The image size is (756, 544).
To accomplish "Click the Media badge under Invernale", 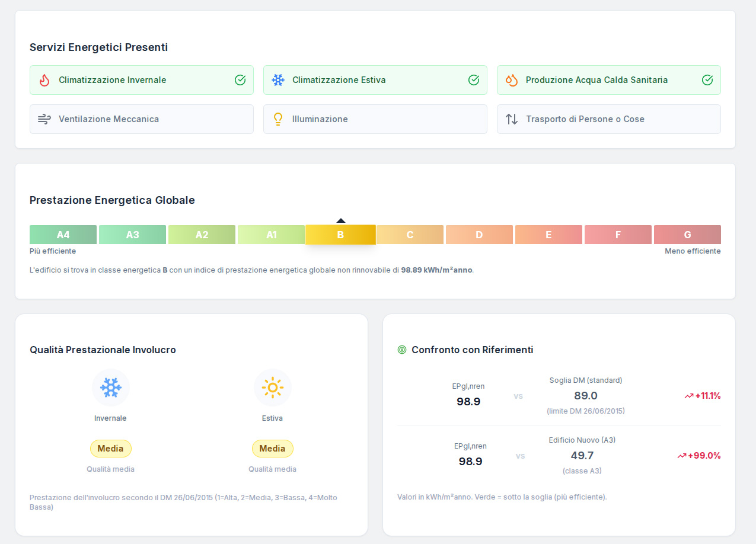I will point(110,449).
